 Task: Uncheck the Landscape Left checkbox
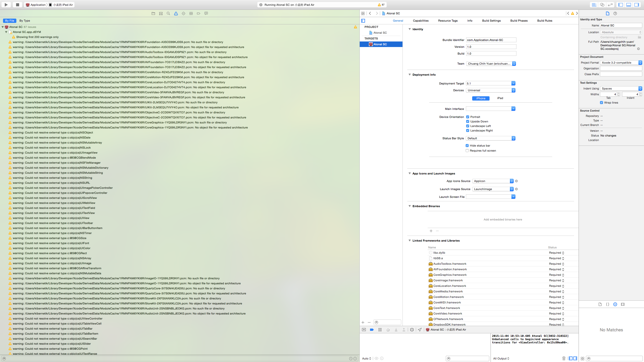[468, 126]
